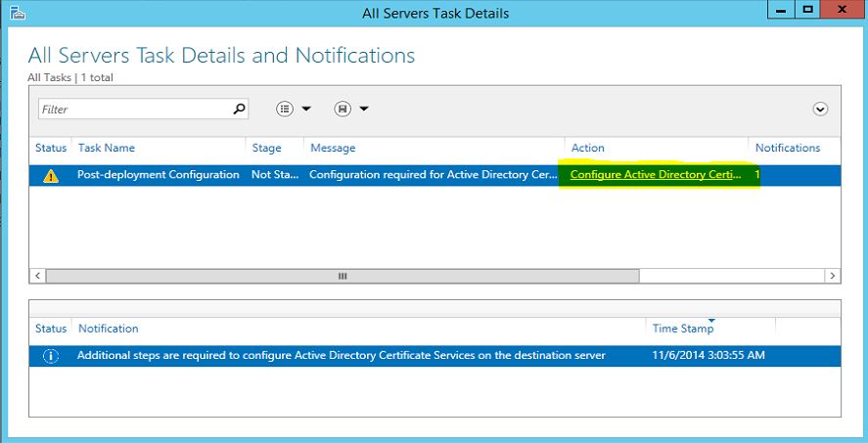Click the 'Configuration required for Active Directory' message
Viewport: 868px width, 443px height.
pyautogui.click(x=434, y=175)
